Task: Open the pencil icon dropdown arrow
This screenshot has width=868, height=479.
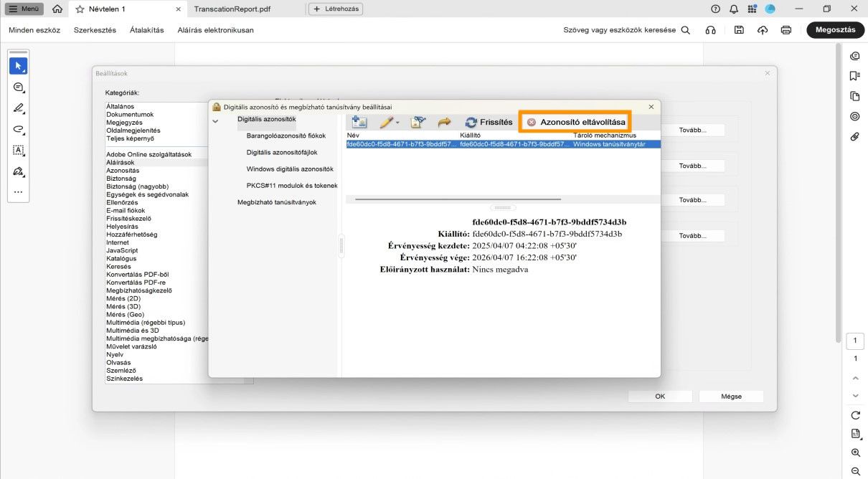Action: [397, 123]
